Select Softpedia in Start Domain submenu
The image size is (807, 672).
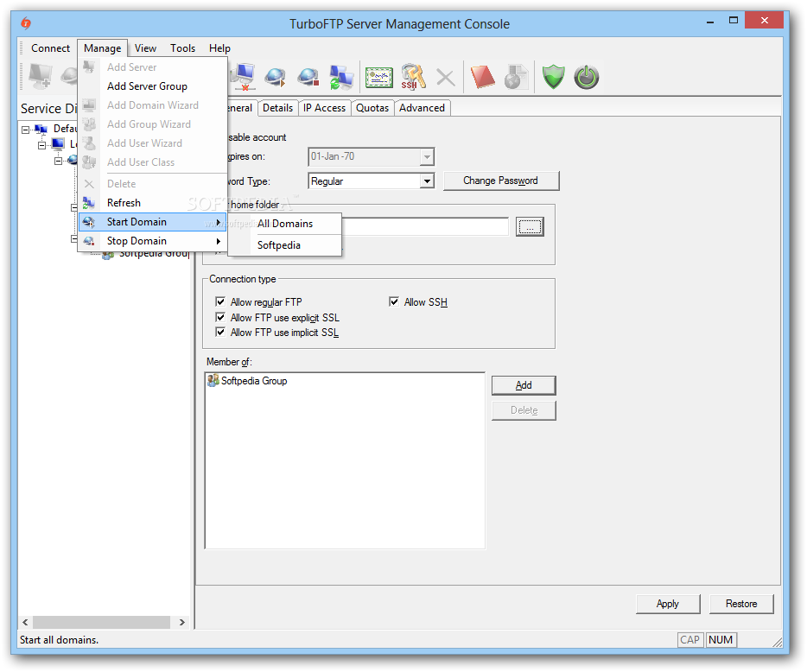pyautogui.click(x=284, y=245)
